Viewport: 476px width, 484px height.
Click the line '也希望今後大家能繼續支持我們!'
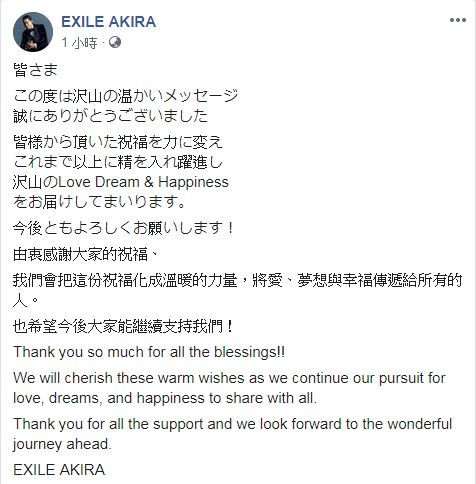pyautogui.click(x=123, y=326)
